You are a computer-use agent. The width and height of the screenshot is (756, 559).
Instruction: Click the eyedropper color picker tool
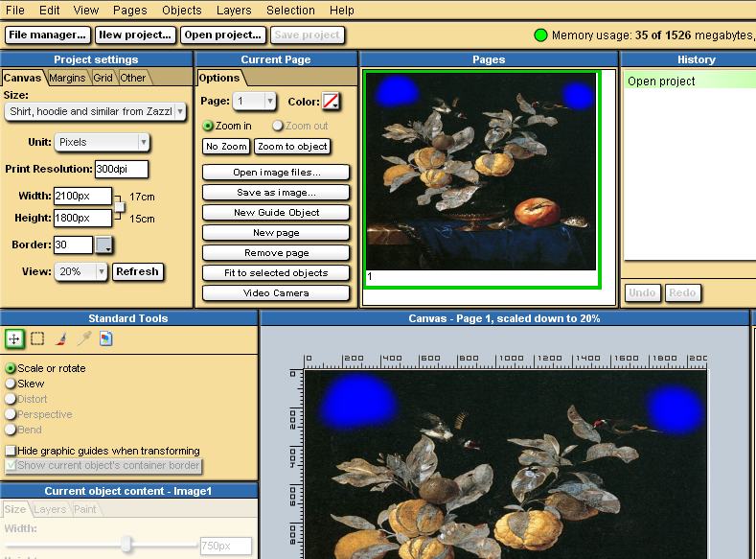point(83,338)
